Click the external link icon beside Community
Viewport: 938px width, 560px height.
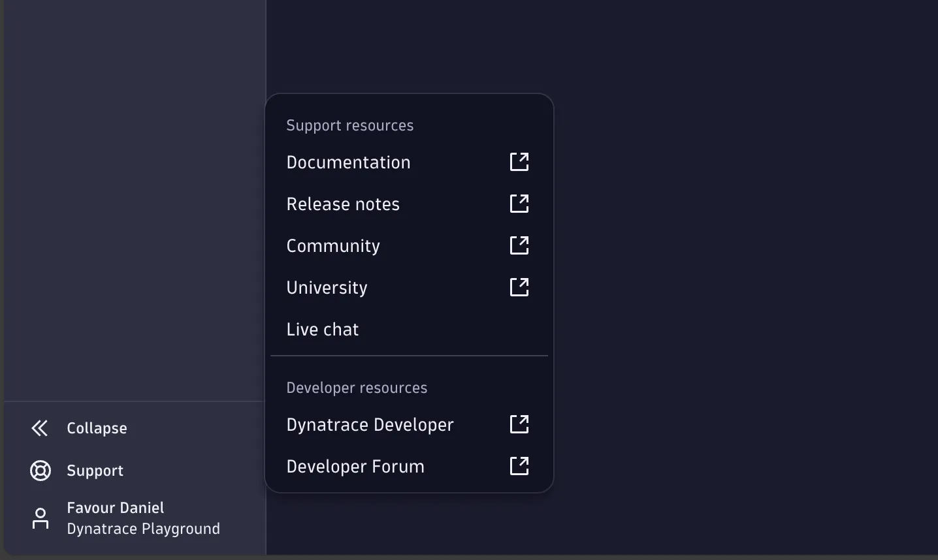click(x=519, y=245)
